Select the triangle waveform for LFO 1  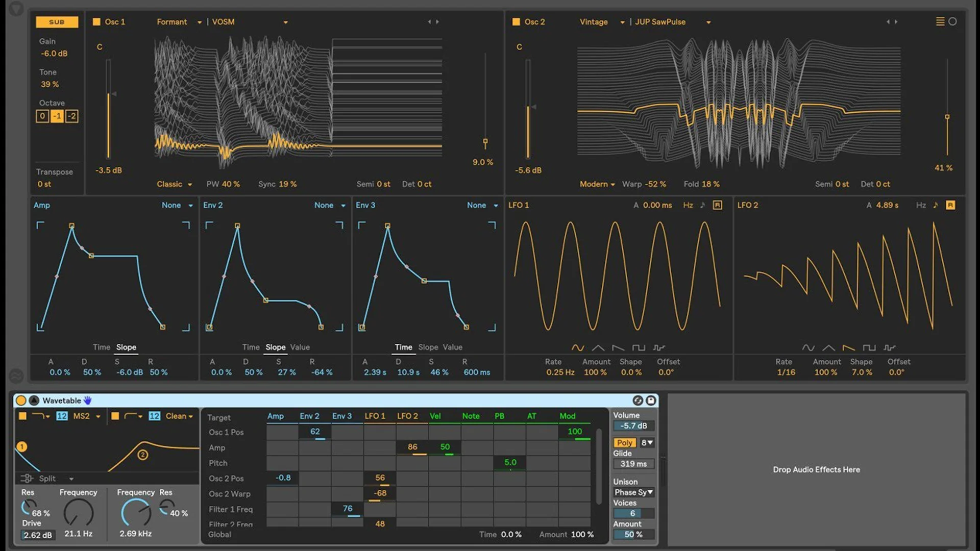[598, 348]
